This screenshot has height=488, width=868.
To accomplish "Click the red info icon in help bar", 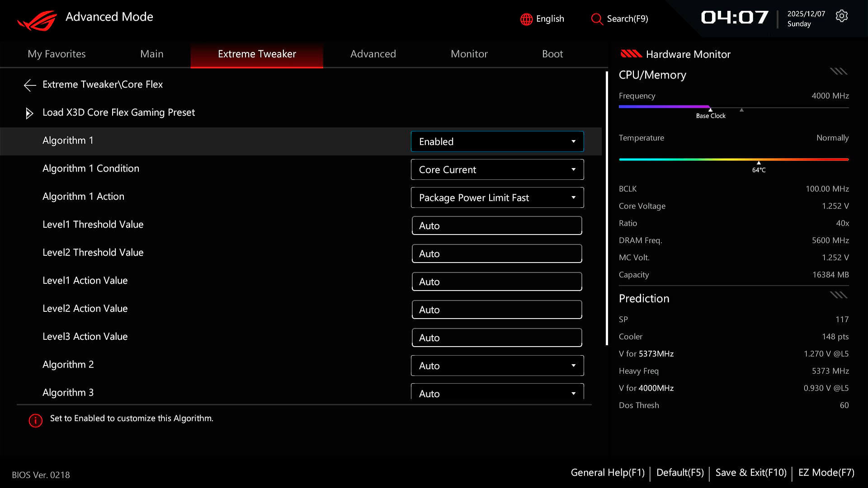I will point(35,420).
